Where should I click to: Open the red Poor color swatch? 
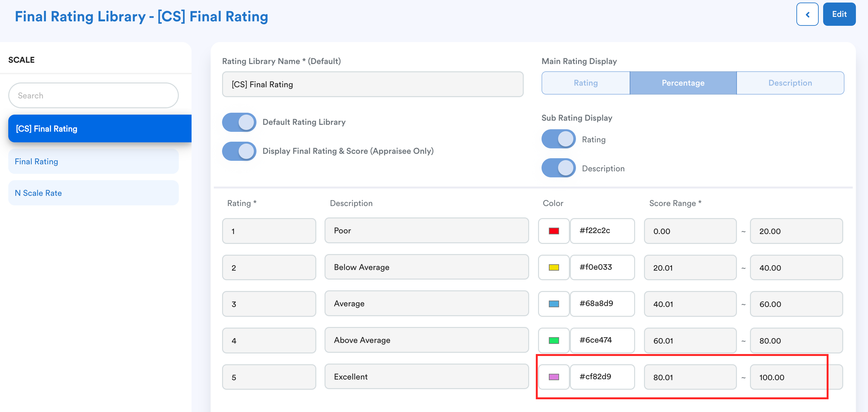[554, 231]
